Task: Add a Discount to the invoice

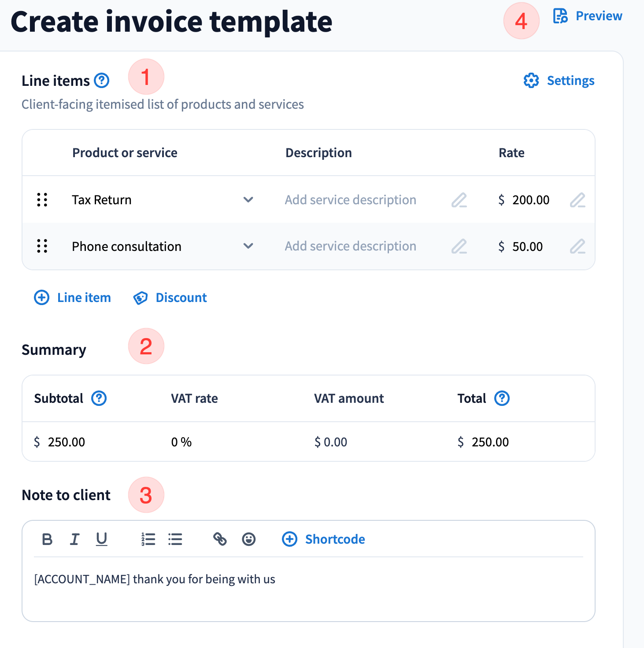Action: point(170,298)
